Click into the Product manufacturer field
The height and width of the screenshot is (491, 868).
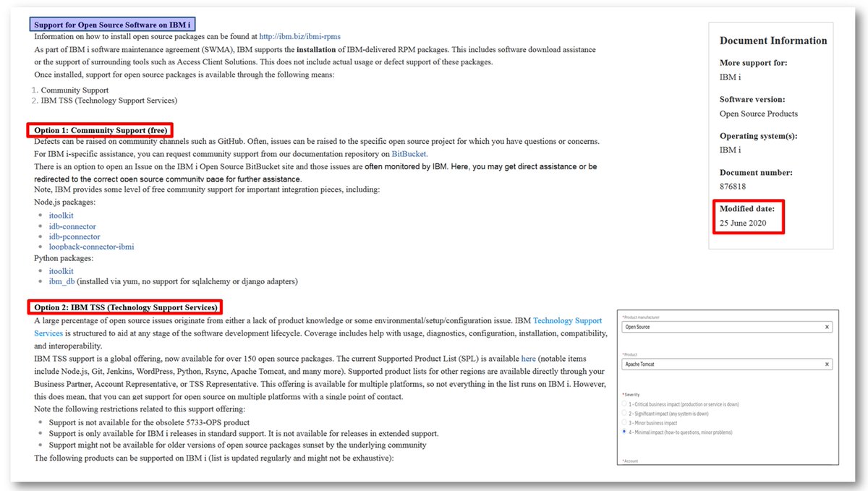(727, 328)
